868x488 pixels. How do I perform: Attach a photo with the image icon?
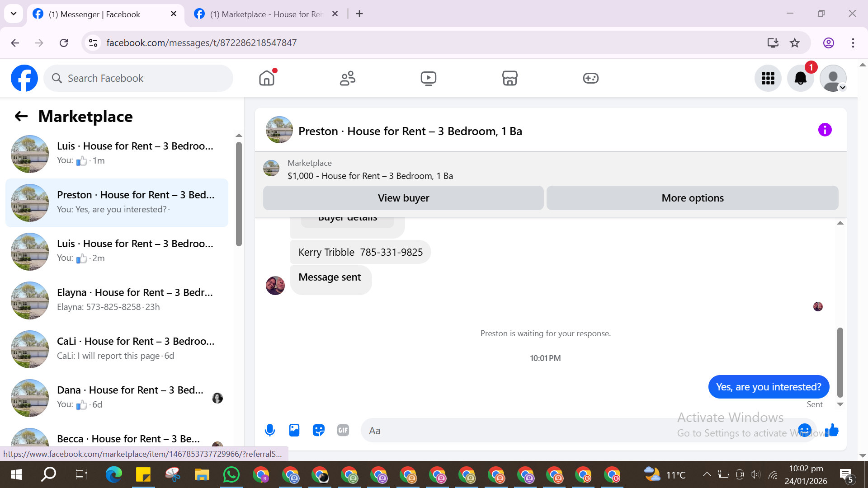[294, 430]
